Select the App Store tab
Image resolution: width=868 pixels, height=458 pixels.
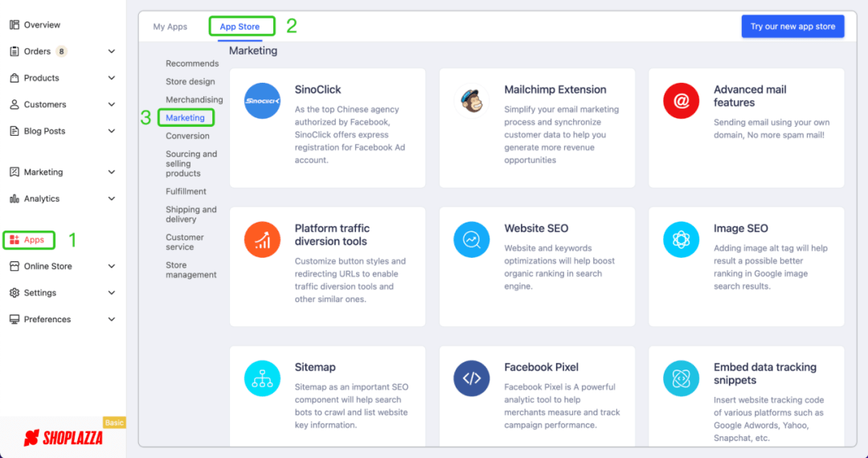[x=240, y=27]
